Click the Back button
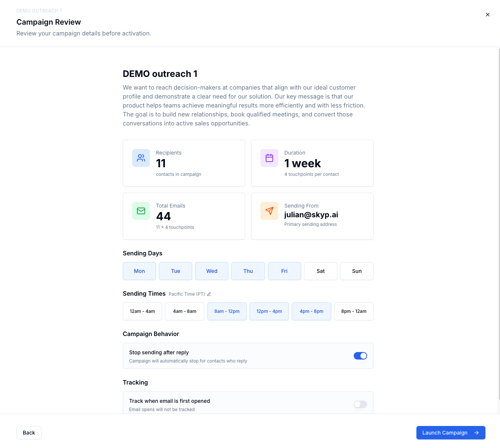500x448 pixels. (29, 433)
